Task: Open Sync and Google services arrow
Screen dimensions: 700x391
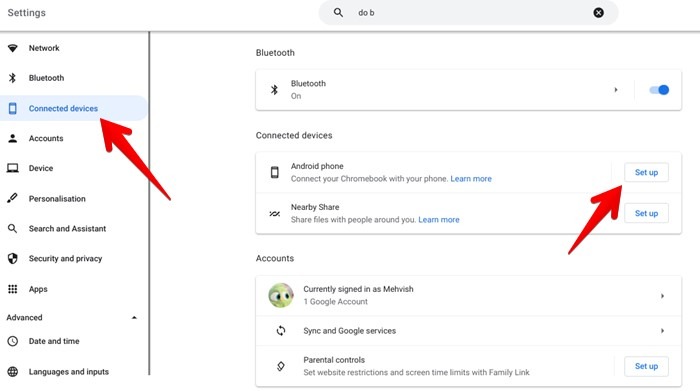Action: (x=662, y=331)
